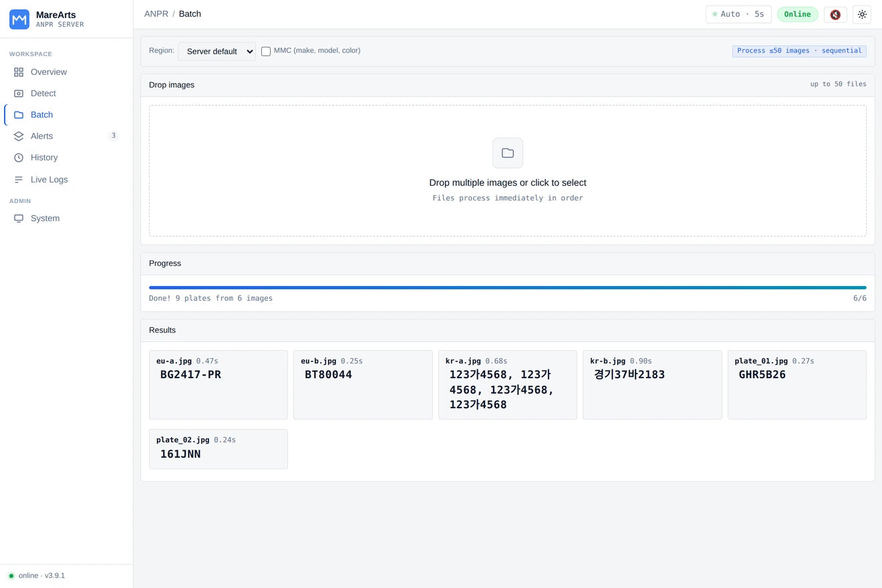This screenshot has width=882, height=588.
Task: Click "Done! 9 plates from 6 images"
Action: coord(210,299)
